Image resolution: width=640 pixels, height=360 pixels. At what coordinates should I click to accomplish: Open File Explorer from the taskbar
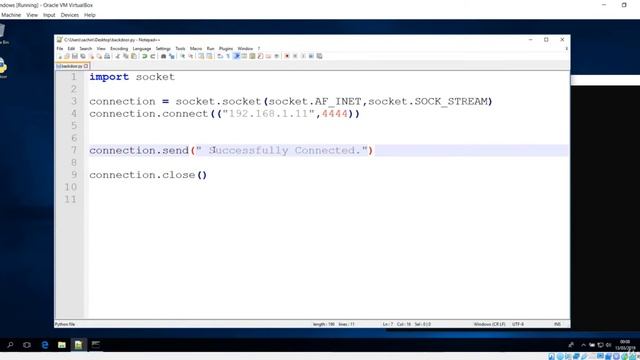click(x=62, y=345)
